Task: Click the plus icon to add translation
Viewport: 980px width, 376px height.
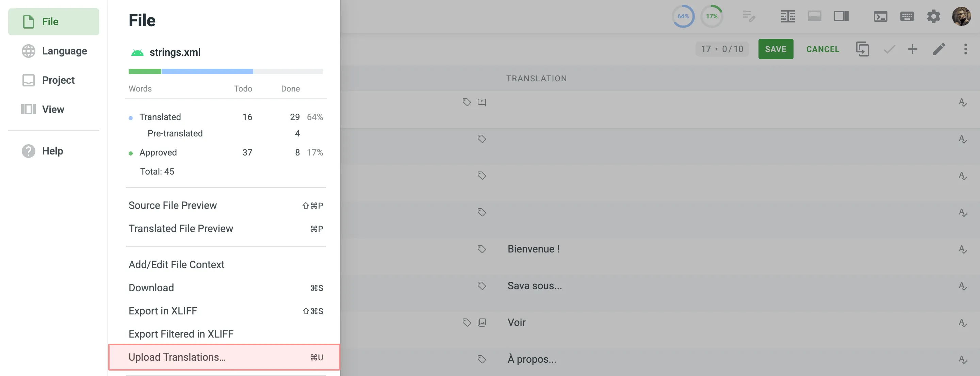Action: [912, 49]
